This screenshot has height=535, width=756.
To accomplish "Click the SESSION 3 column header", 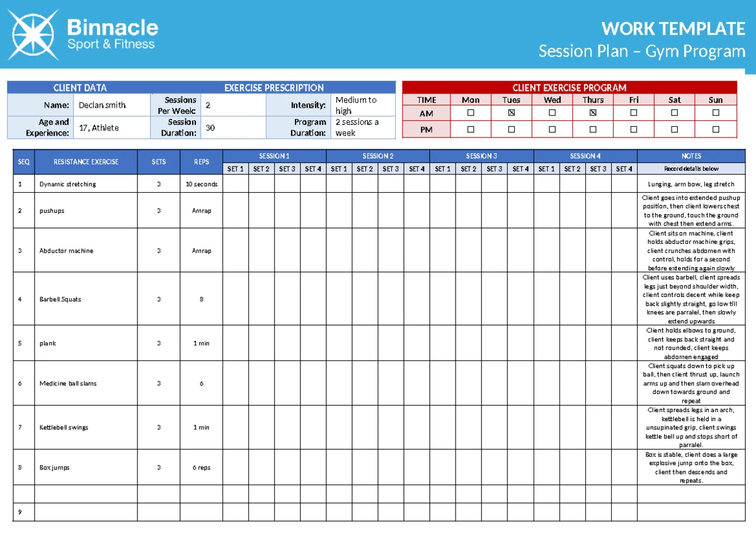I will coord(482,156).
